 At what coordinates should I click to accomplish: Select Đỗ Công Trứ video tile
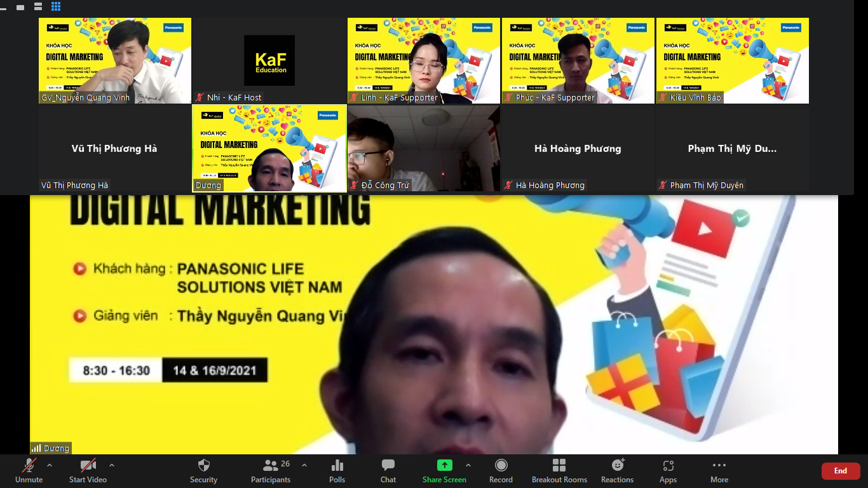tap(424, 148)
